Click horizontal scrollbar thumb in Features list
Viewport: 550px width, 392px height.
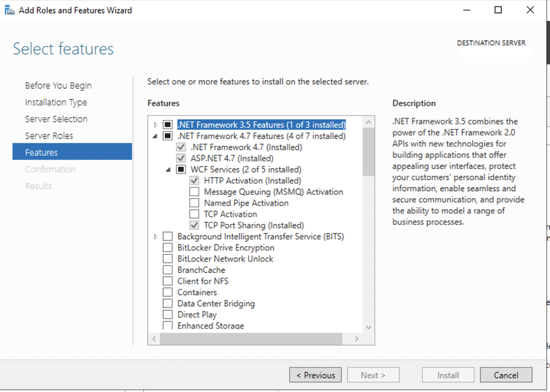point(251,339)
